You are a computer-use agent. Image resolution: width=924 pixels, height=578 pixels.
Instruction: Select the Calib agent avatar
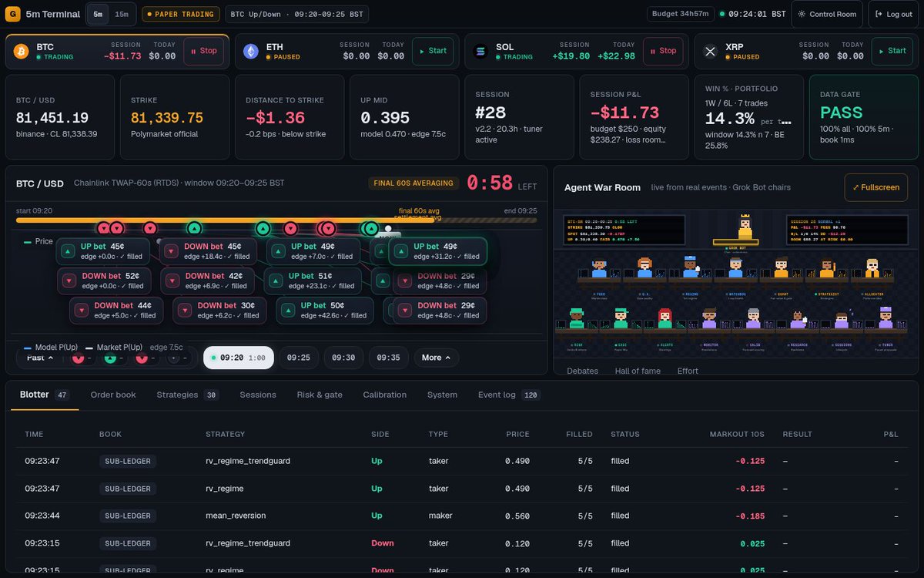click(754, 318)
